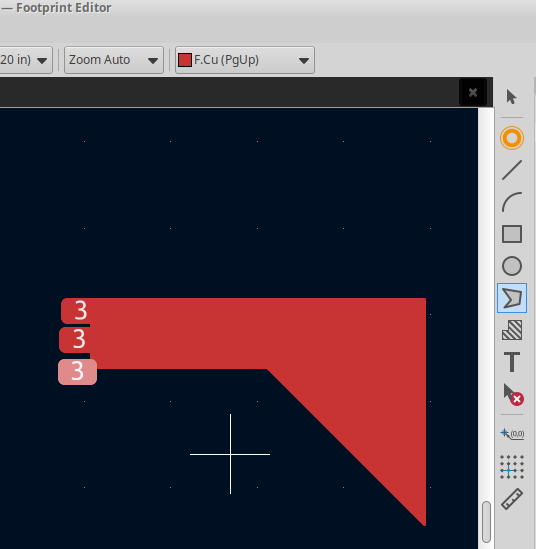Activate the Draw Polygon tool
Viewport: 536px width, 549px height.
point(512,298)
